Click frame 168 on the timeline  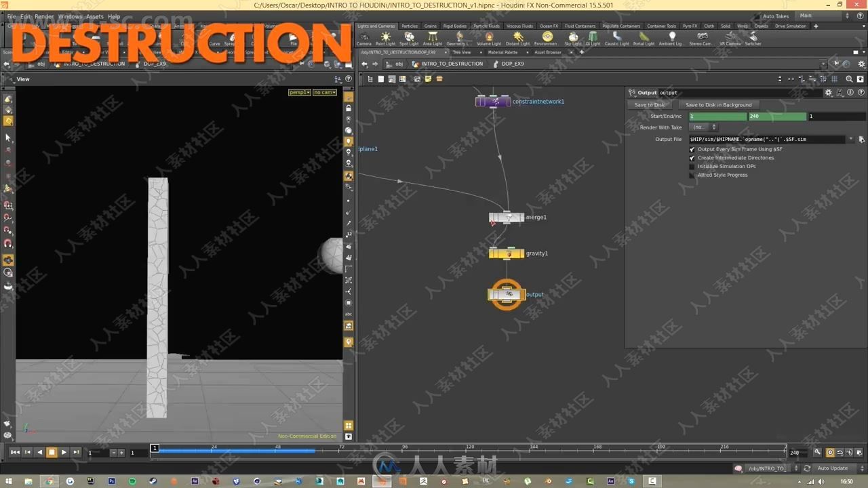597,449
